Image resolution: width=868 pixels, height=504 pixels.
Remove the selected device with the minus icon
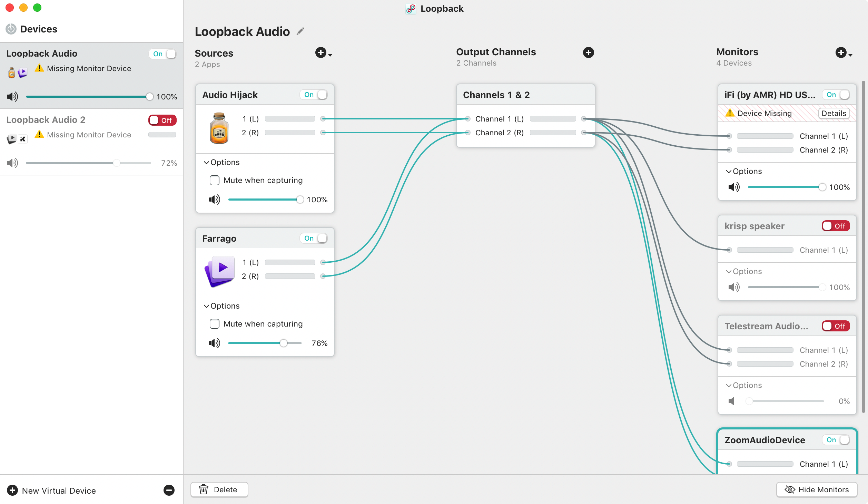pyautogui.click(x=169, y=490)
